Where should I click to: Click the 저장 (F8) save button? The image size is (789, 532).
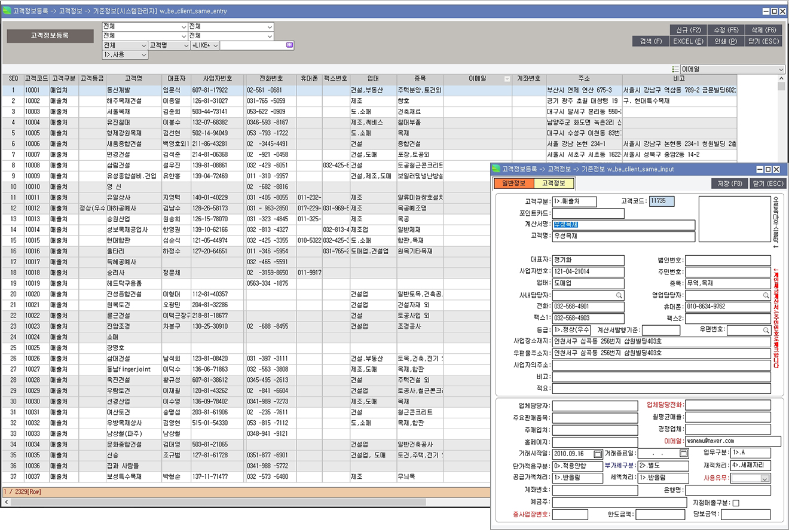tap(729, 184)
